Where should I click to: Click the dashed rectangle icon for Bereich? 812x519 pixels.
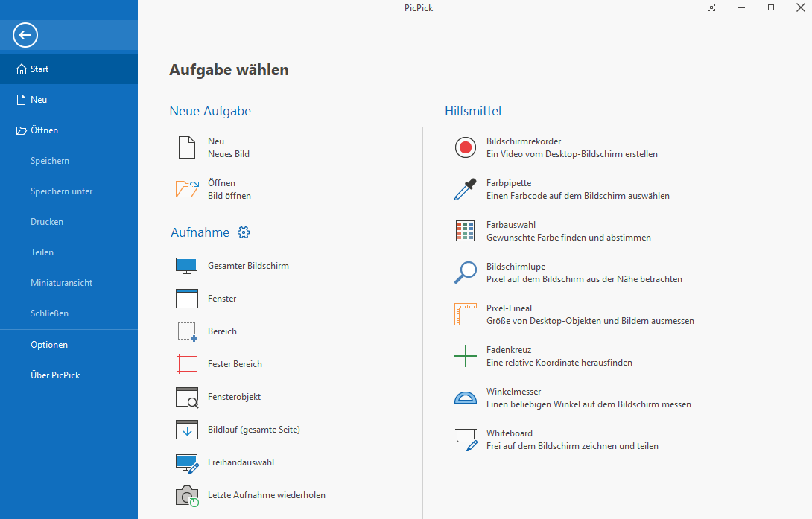[187, 331]
